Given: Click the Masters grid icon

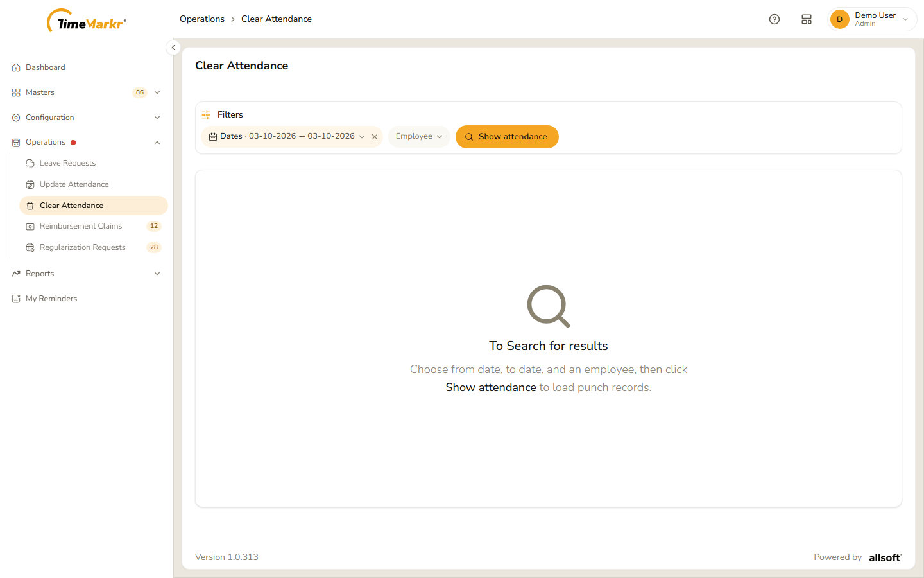Looking at the screenshot, I should 16,92.
